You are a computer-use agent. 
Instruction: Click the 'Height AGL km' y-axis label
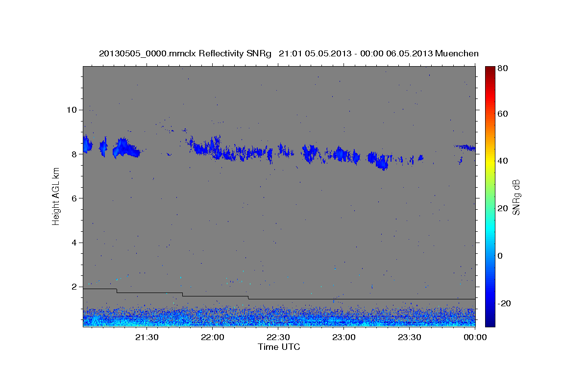click(56, 196)
